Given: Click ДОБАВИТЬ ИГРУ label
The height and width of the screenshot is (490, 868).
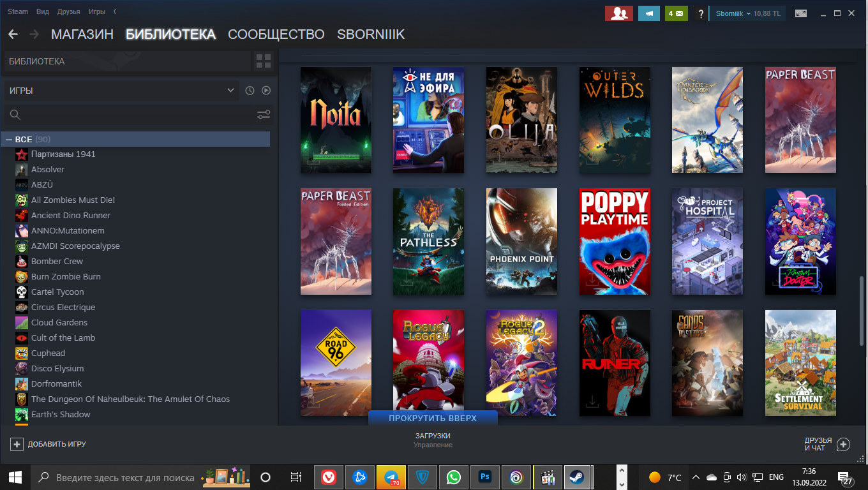Looking at the screenshot, I should 57,444.
